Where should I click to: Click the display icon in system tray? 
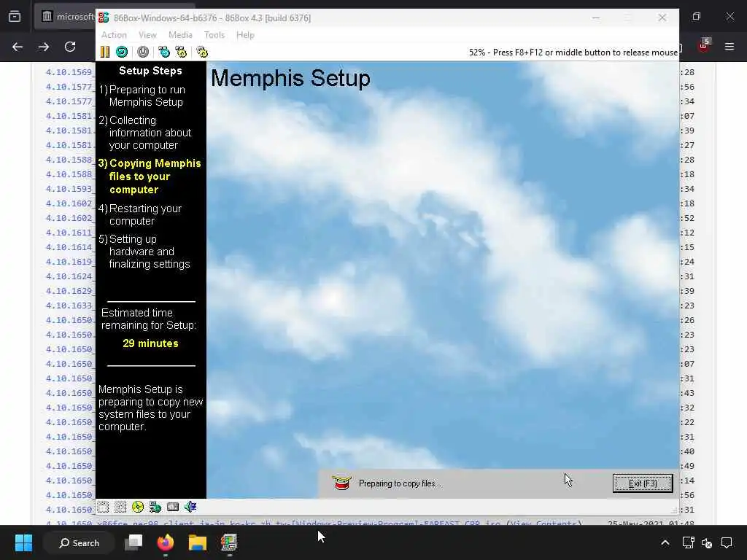(688, 542)
